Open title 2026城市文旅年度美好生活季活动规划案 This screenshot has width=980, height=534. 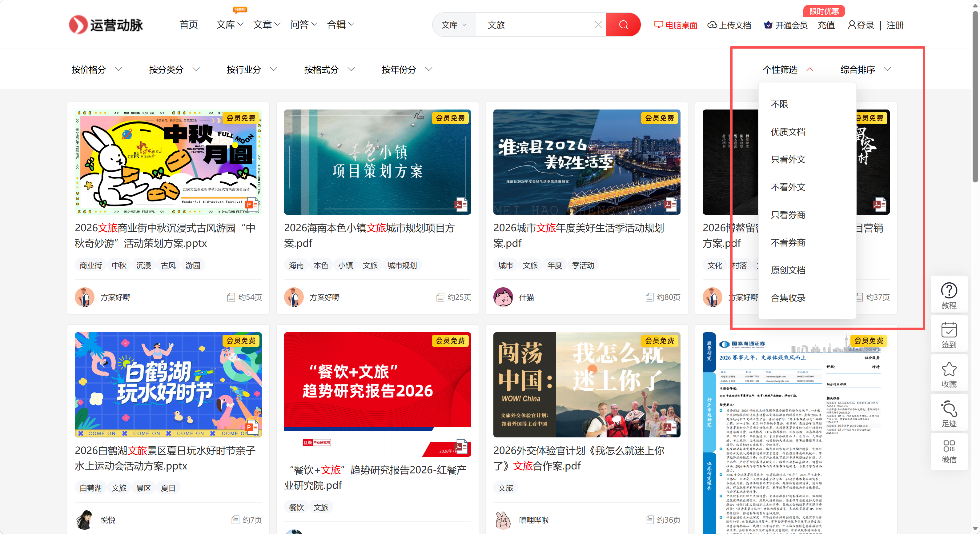click(579, 236)
